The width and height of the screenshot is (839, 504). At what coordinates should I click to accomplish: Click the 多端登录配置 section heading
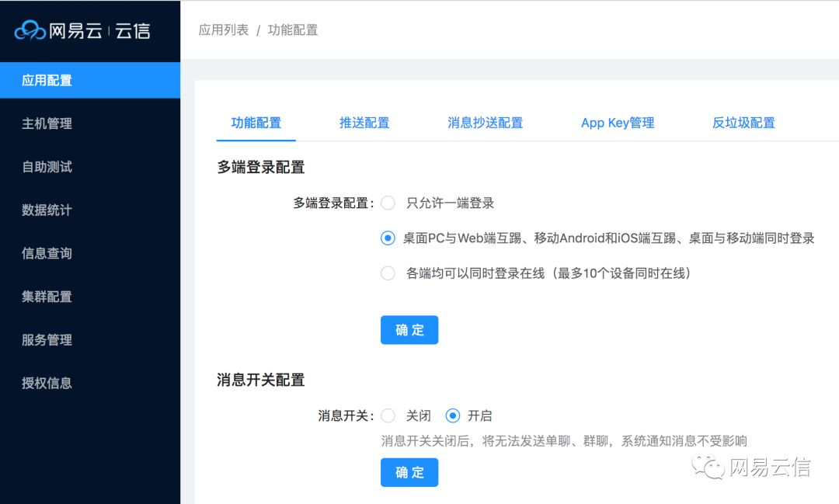260,167
